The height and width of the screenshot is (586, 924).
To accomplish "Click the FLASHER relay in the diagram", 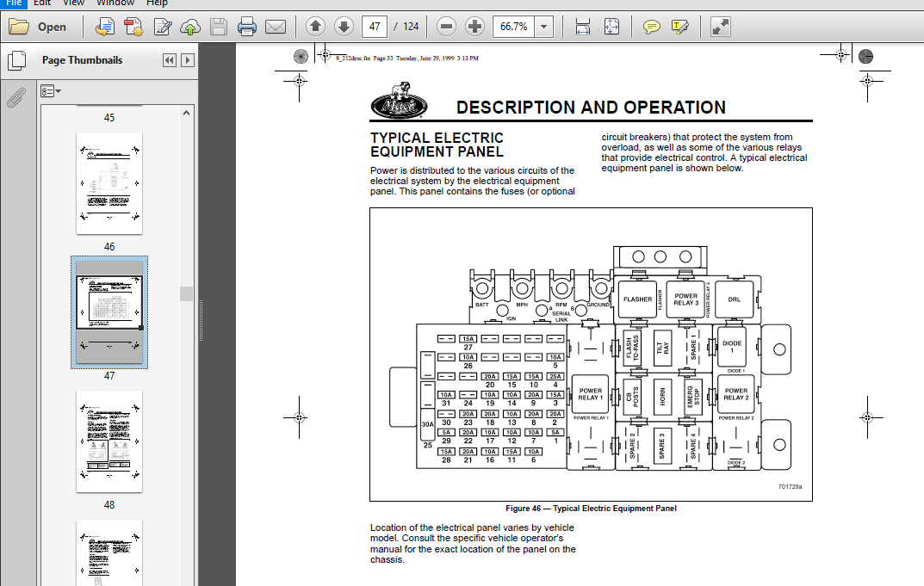I will coord(637,299).
